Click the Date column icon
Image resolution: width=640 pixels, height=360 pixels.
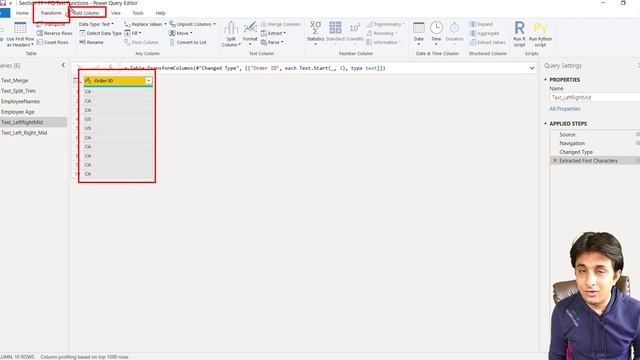click(x=419, y=28)
